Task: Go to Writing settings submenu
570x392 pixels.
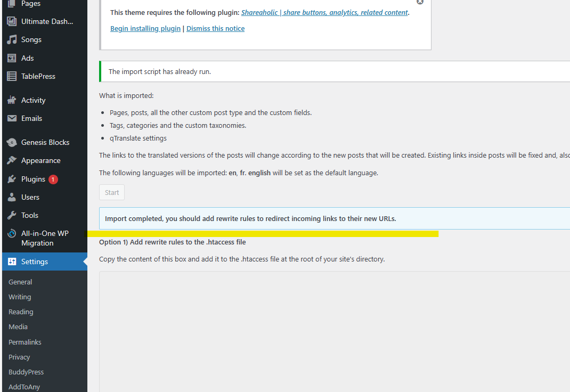Action: (20, 297)
